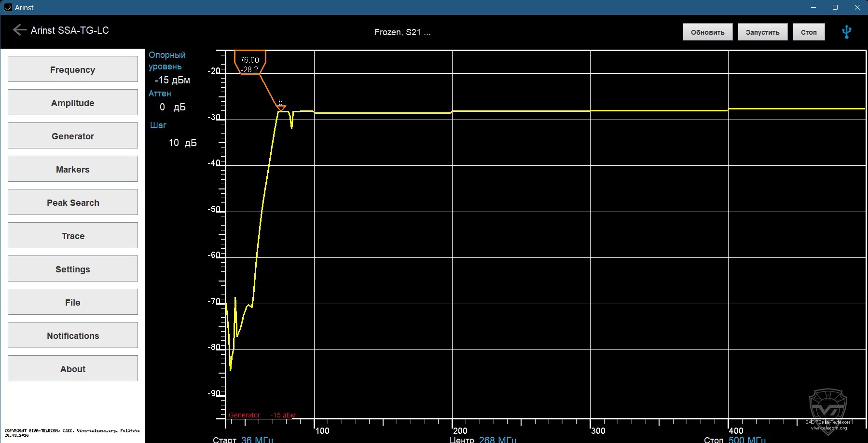The height and width of the screenshot is (443, 868).
Task: Open the About section
Action: pos(73,368)
